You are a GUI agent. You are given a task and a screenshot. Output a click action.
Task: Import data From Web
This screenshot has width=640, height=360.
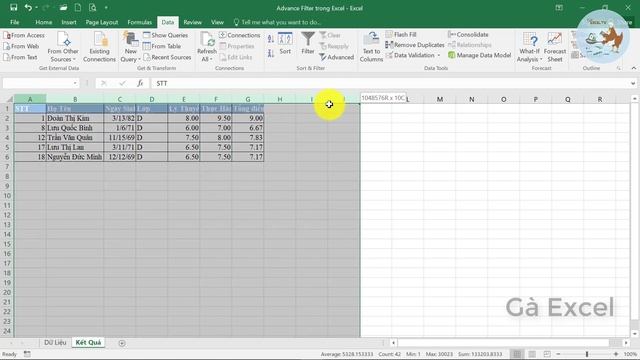point(21,46)
